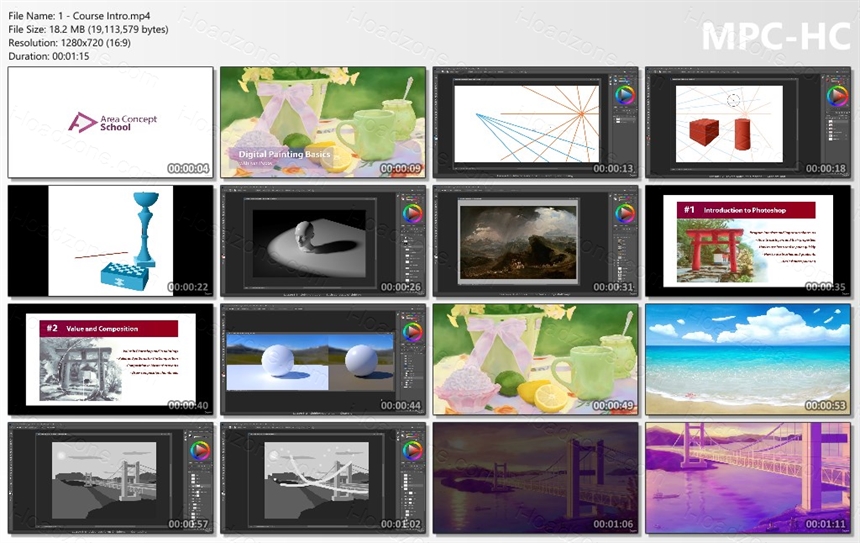Screen dimensions: 860x543
Task: Open the grayscale gate sketch slide thumbnail
Action: (x=110, y=359)
